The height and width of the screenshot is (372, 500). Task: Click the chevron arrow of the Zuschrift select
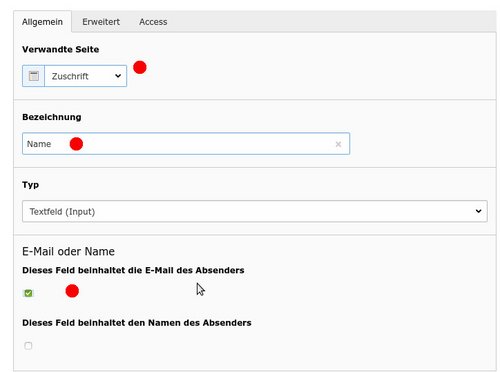pyautogui.click(x=118, y=76)
